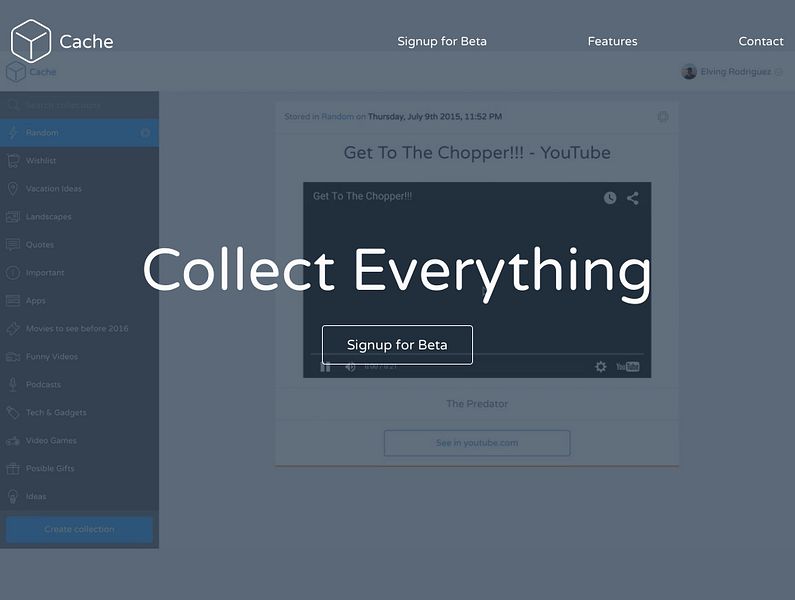Click the Funny Videos camera icon

coord(13,357)
